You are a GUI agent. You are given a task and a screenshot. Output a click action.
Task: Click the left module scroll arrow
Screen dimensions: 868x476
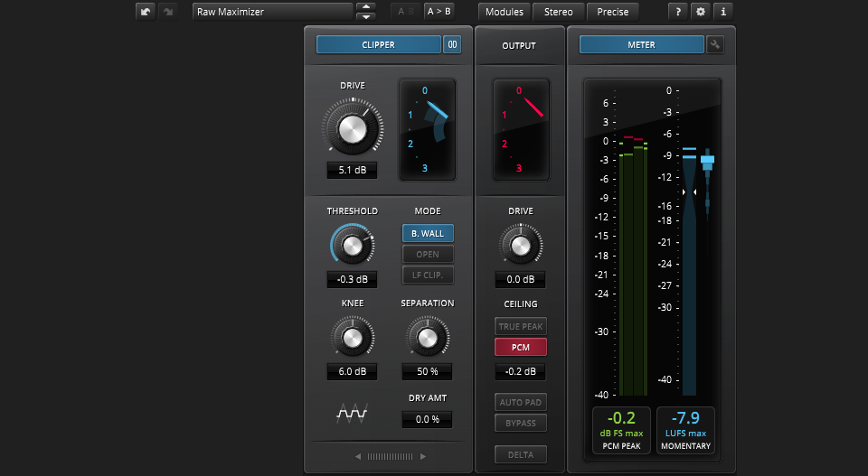point(358,457)
